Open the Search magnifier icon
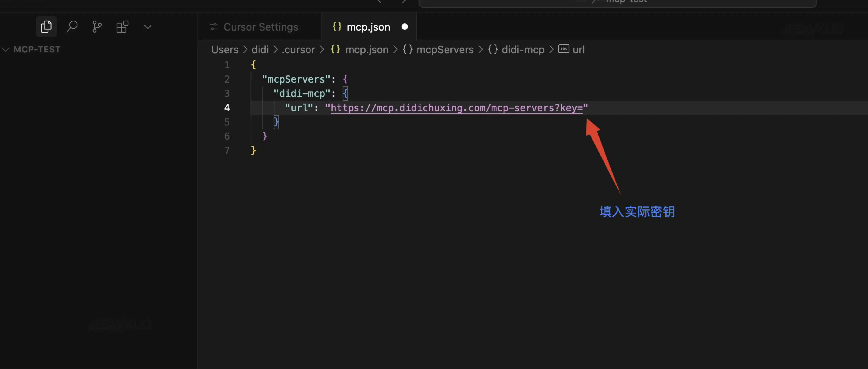 (72, 27)
